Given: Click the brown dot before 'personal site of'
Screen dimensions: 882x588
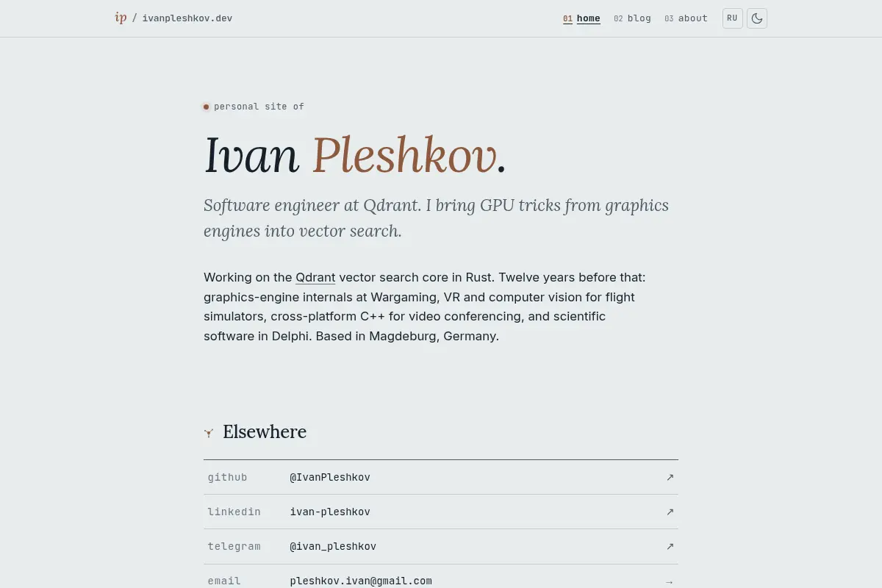Looking at the screenshot, I should [x=206, y=107].
